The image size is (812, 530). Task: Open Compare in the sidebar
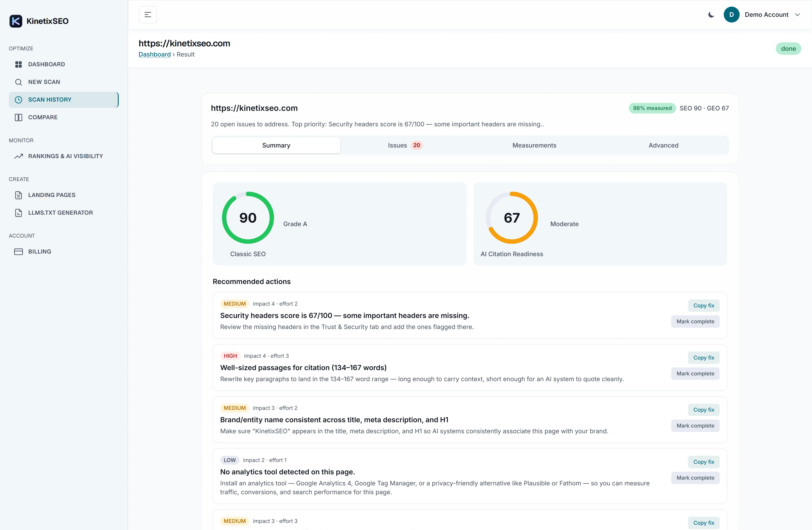click(x=64, y=117)
